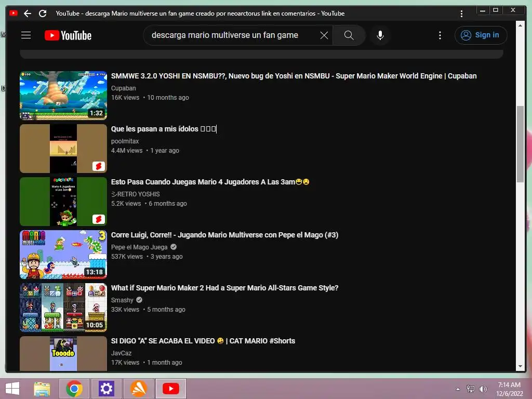Select the YouTube app in taskbar
The image size is (532, 399).
[x=170, y=389]
